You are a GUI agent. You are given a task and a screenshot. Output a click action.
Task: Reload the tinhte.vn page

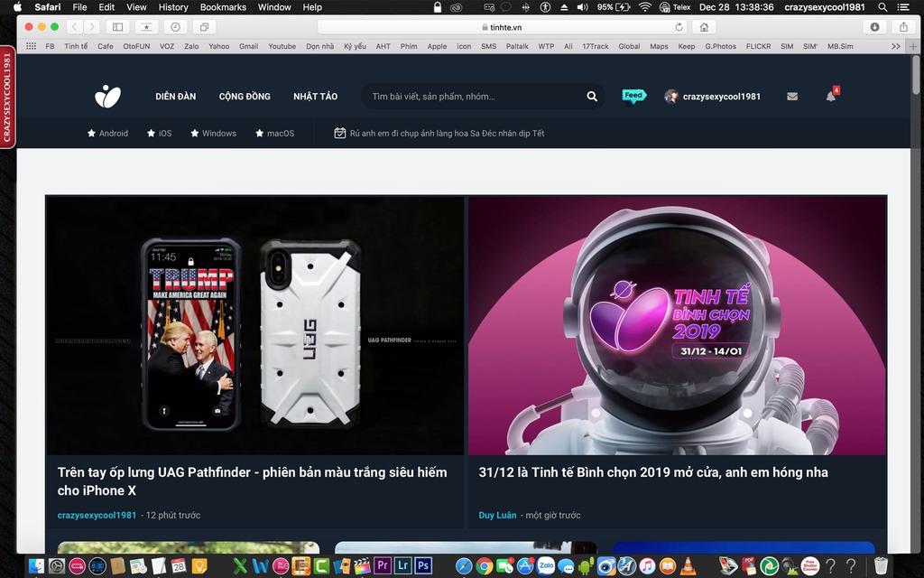click(679, 27)
